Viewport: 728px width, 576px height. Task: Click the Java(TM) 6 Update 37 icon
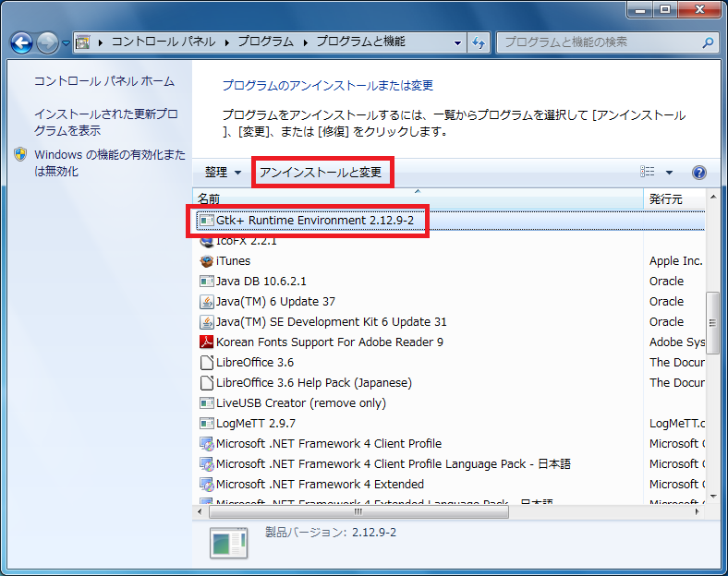click(207, 302)
